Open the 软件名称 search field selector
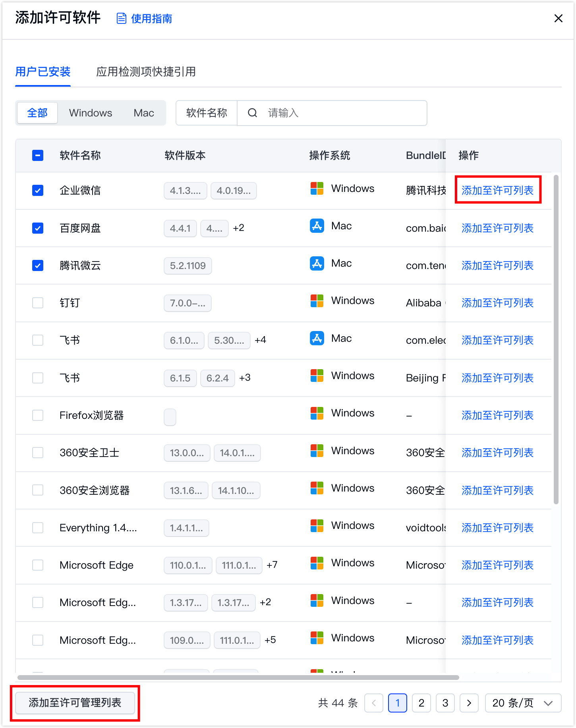Screen dimensions: 576x728 click(207, 113)
